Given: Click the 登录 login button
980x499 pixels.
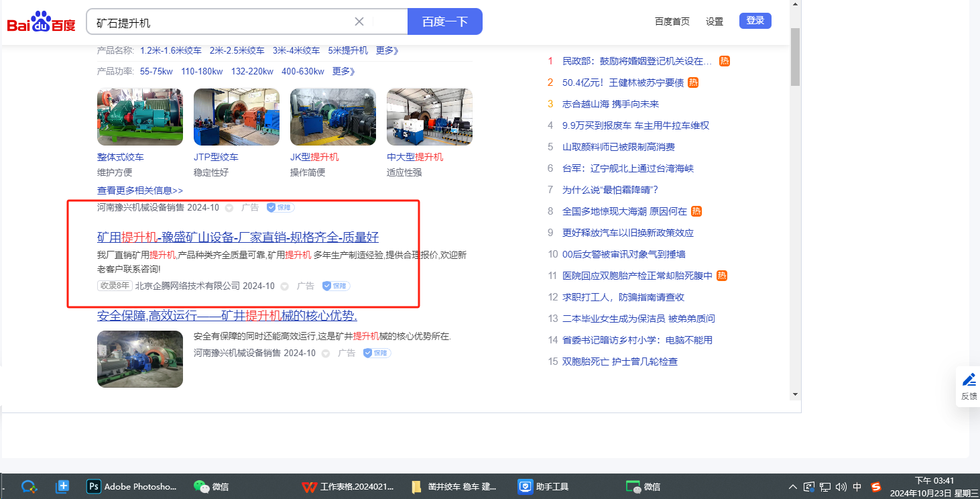Looking at the screenshot, I should 755,21.
